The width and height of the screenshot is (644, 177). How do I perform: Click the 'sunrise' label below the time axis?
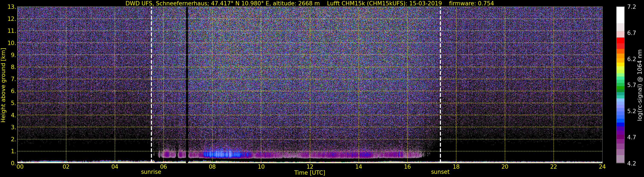coord(151,172)
